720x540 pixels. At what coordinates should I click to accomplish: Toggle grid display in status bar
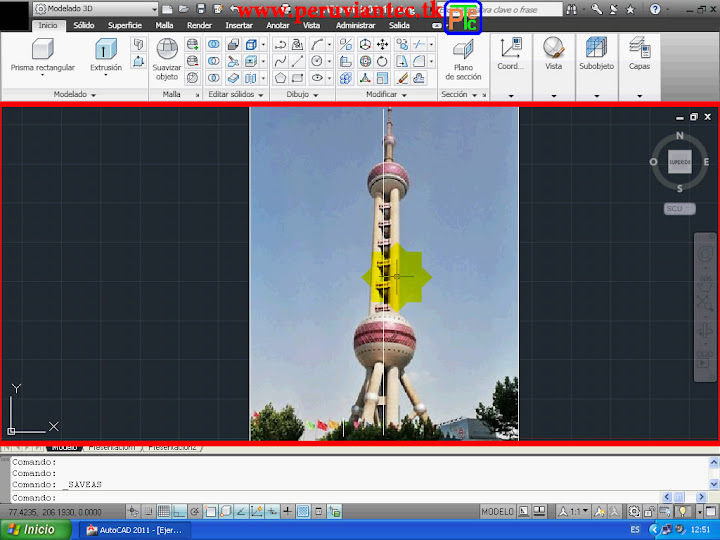point(164,511)
